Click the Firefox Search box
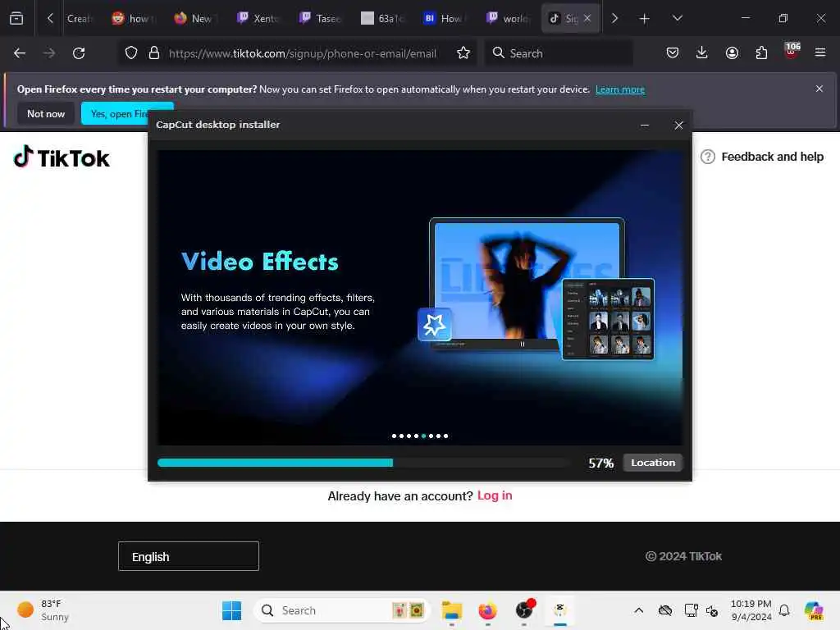The image size is (840, 630). coord(559,53)
